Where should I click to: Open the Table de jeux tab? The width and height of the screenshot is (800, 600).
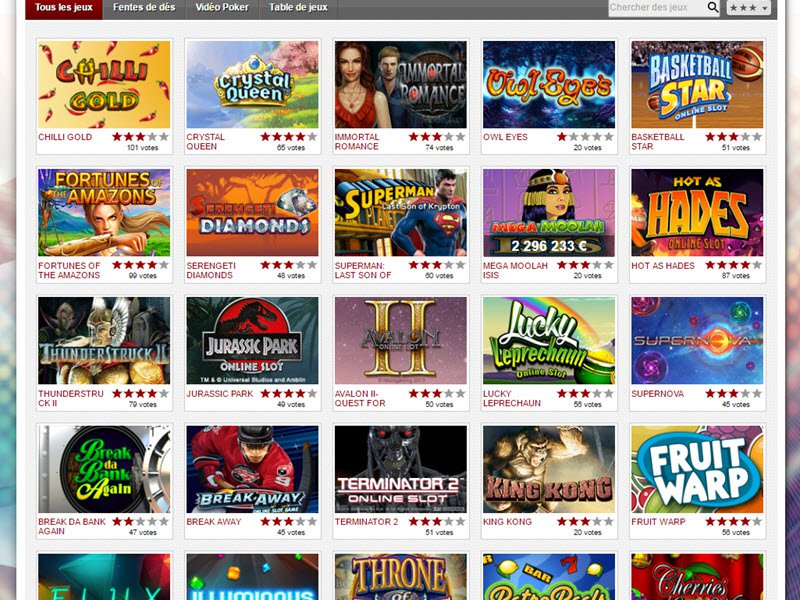pos(298,8)
